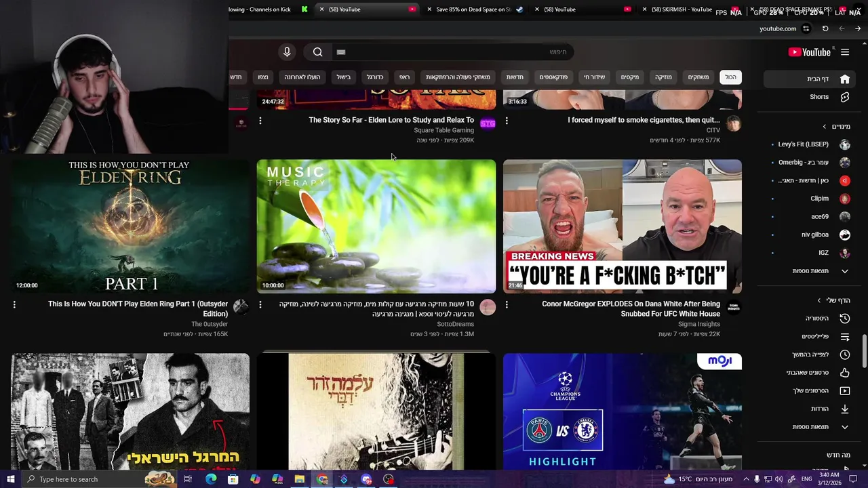The height and width of the screenshot is (488, 868).
Task: Select the 'כדורגל' (Football) filter chip
Action: click(375, 77)
